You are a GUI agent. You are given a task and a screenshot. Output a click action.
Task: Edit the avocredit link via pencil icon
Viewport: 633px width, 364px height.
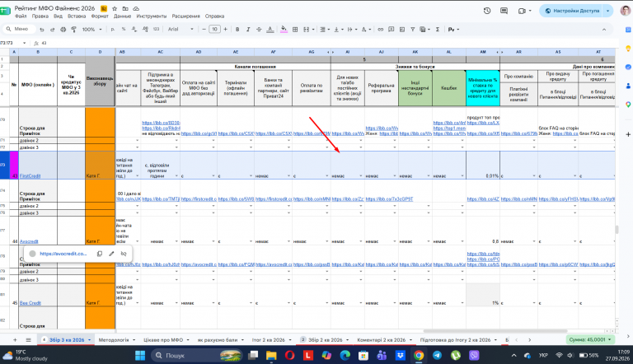[x=111, y=254]
